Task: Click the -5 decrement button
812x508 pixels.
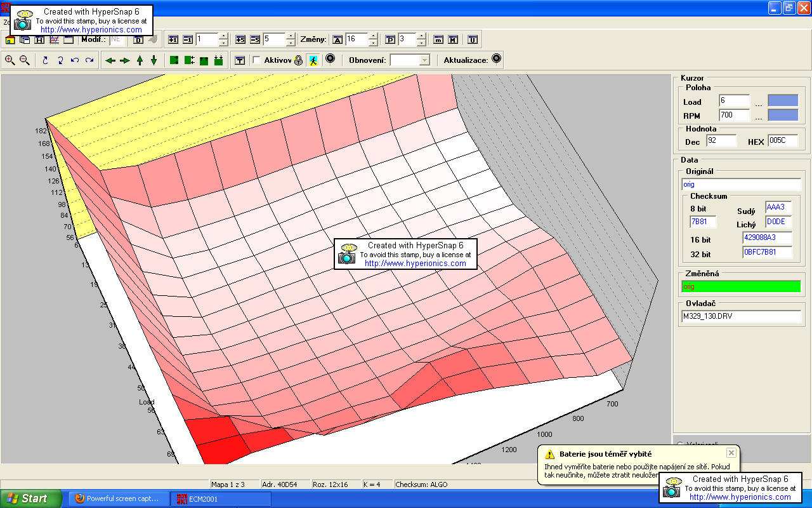Action: click(255, 39)
